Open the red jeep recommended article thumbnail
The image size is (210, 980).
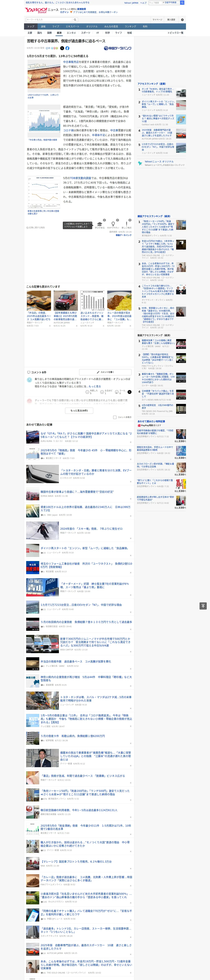(x=66, y=301)
